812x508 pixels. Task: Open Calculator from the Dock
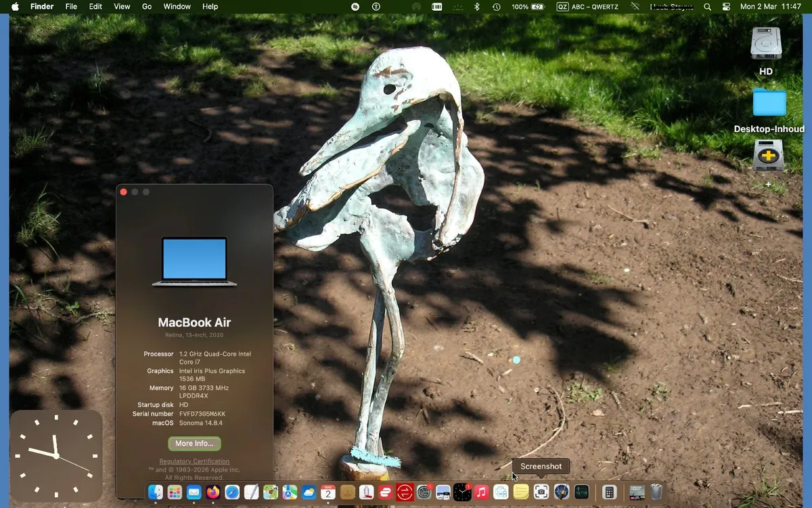[609, 492]
